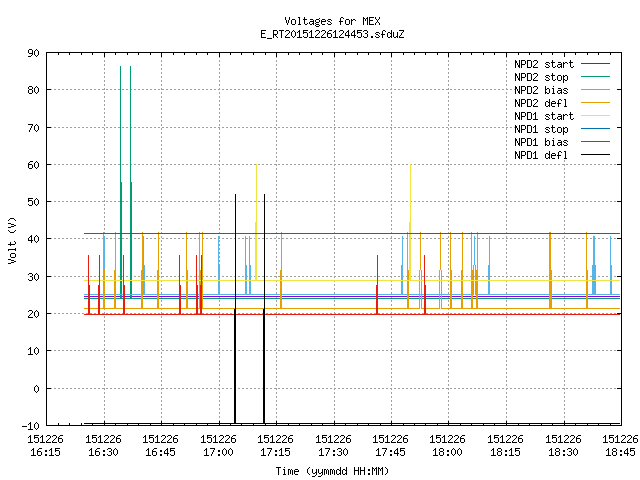This screenshot has height=480, width=640.
Task: Click the first black NPD1 defl spike after 17:00
Action: click(235, 309)
